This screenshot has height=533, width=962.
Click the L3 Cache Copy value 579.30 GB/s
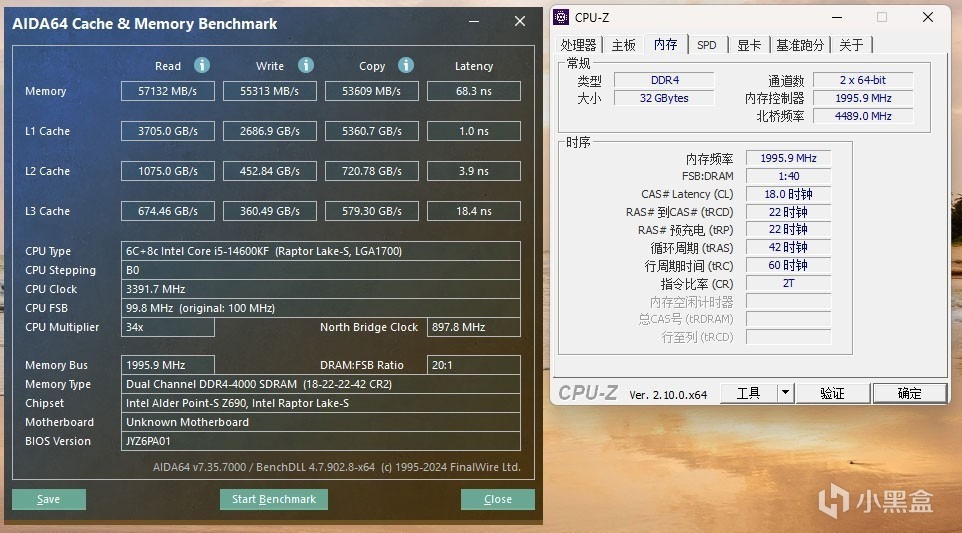(371, 210)
